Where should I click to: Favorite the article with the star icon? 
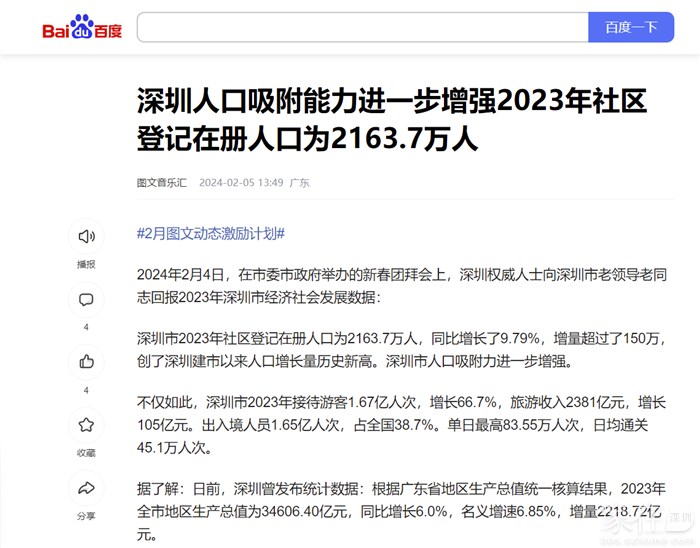[x=86, y=425]
